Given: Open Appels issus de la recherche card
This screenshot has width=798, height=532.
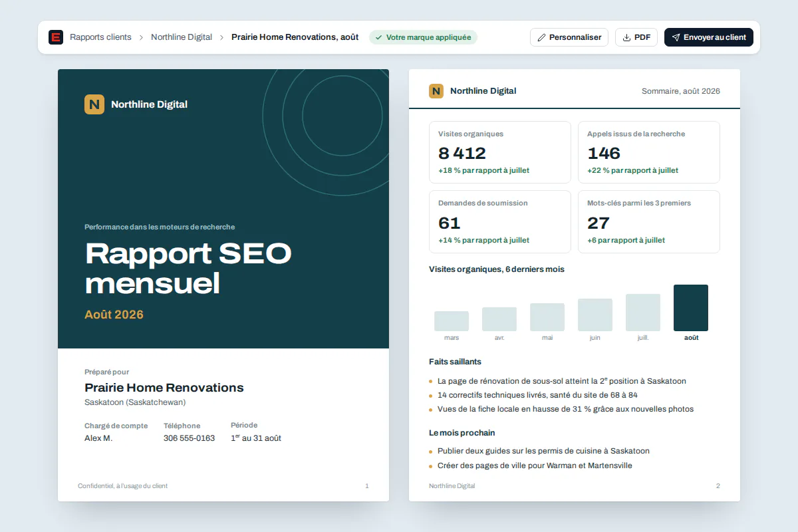Looking at the screenshot, I should pos(649,152).
